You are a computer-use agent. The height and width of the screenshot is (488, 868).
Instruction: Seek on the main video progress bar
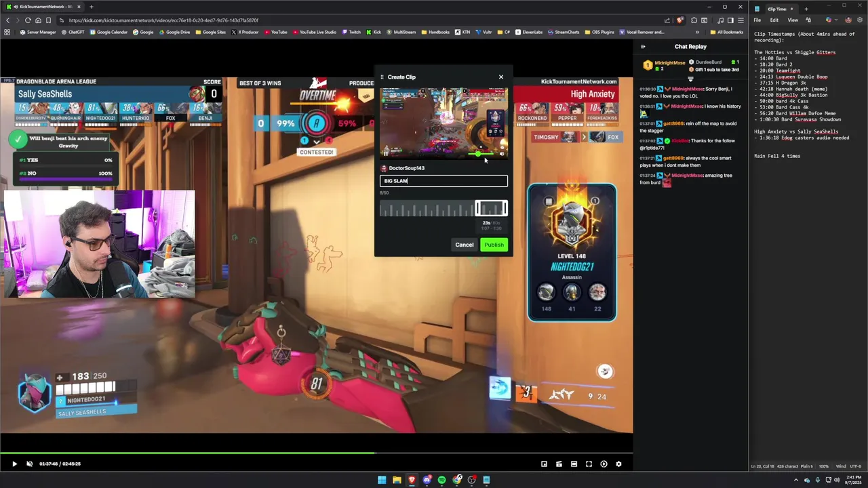pos(316,453)
